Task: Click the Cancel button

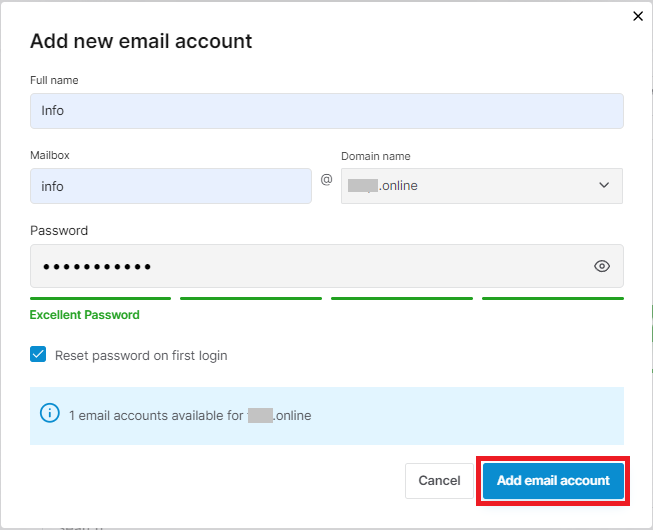Action: (x=439, y=480)
